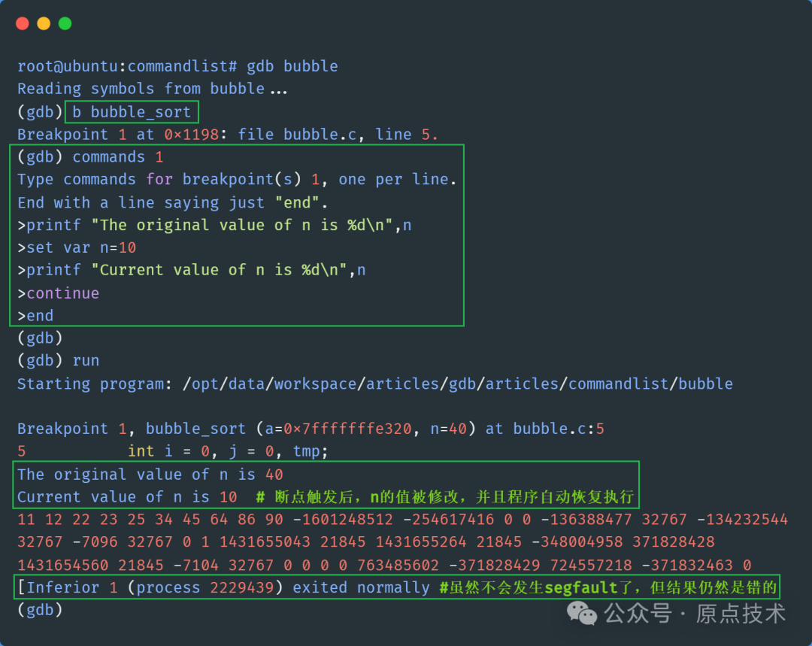Click the value 763485602 in output

[x=398, y=566]
